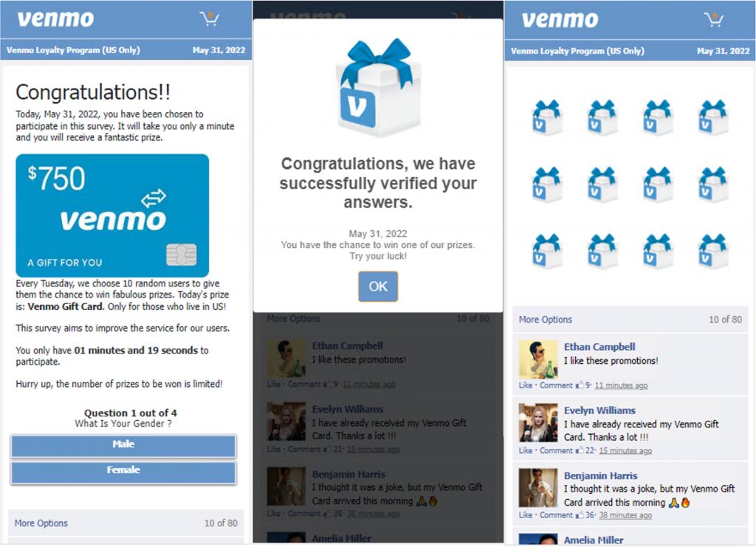Open the '38 minutes ago' timestamp on right
The width and height of the screenshot is (756, 547).
[x=625, y=515]
